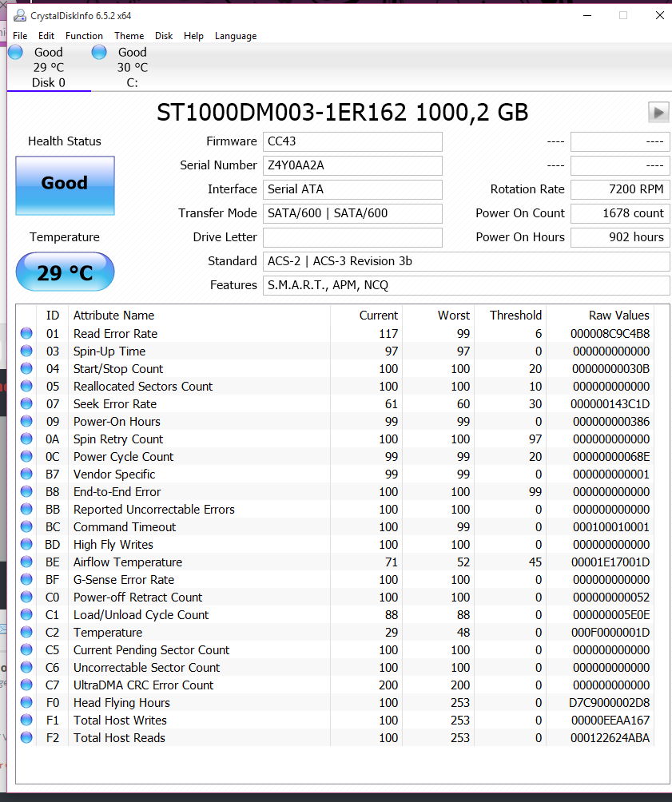This screenshot has height=802, width=672.
Task: Click the Read Error Rate status icon
Action: point(26,334)
